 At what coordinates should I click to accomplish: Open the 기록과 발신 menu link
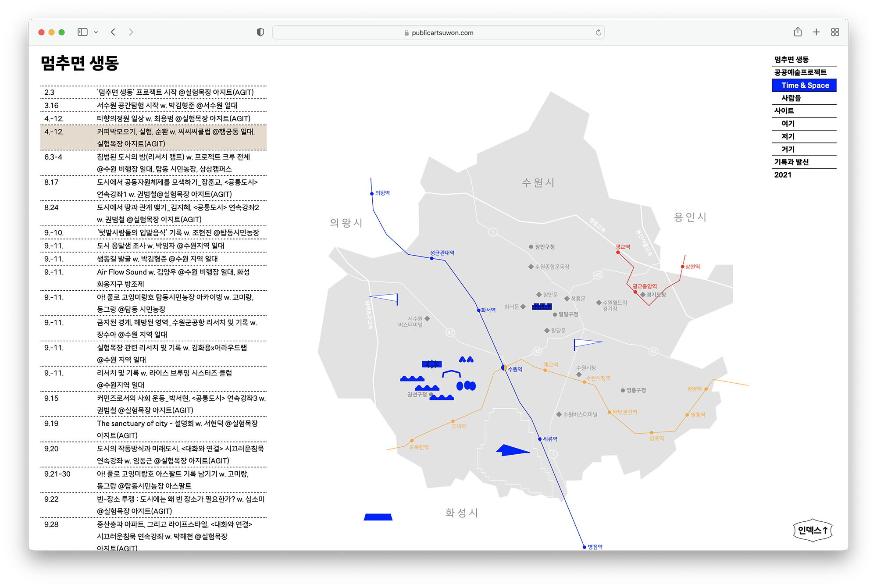pos(791,162)
